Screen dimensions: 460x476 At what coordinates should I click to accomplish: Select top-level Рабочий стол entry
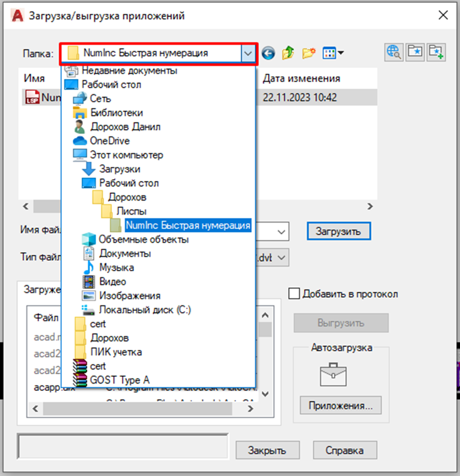(111, 84)
